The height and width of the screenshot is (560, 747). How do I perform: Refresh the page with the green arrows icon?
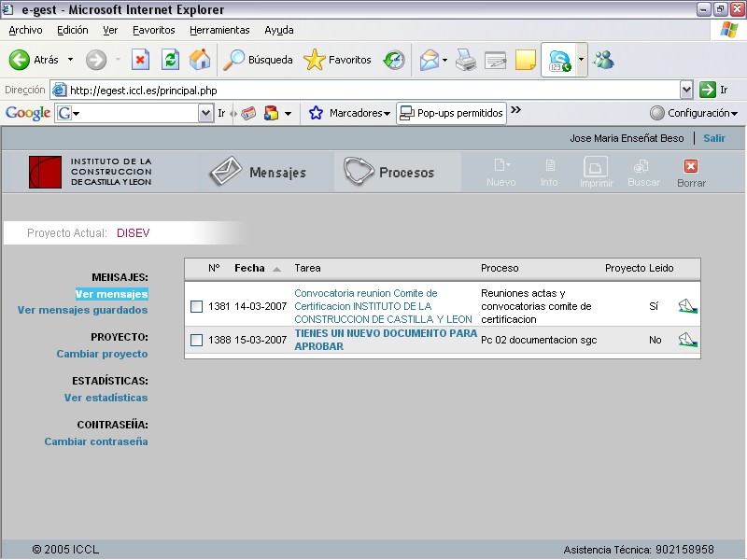pyautogui.click(x=170, y=60)
